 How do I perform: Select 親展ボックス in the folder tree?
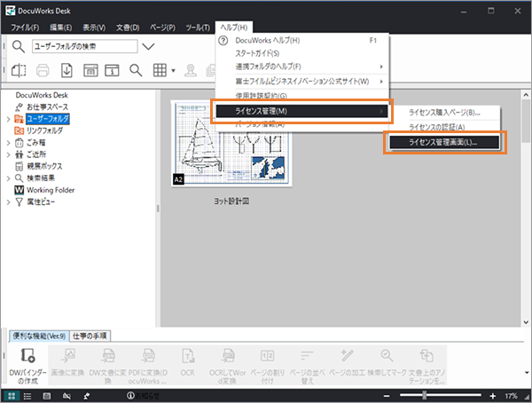[44, 166]
